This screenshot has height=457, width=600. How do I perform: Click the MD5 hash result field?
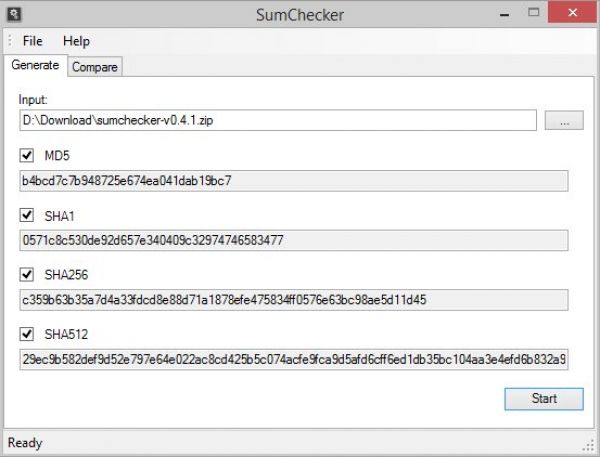[293, 181]
